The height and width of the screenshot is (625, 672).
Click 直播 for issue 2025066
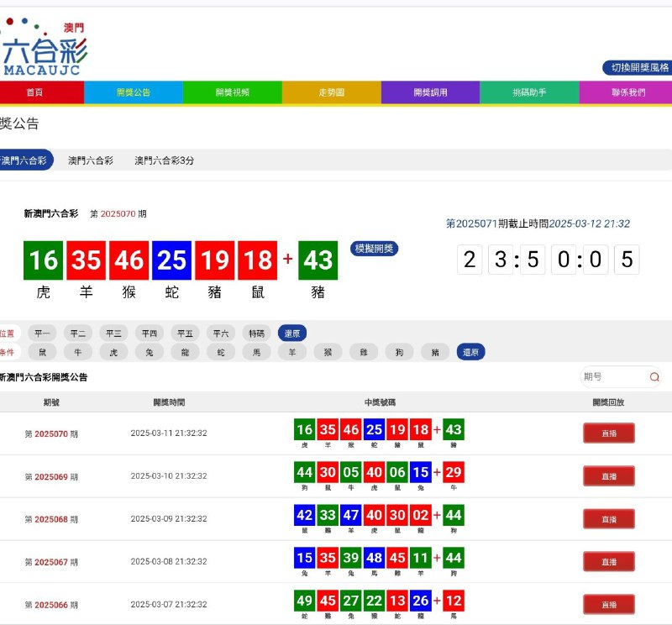[608, 605]
